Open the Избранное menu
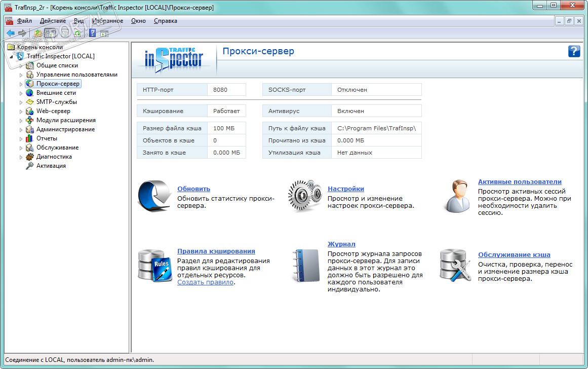Image resolution: width=588 pixels, height=369 pixels. [x=108, y=21]
